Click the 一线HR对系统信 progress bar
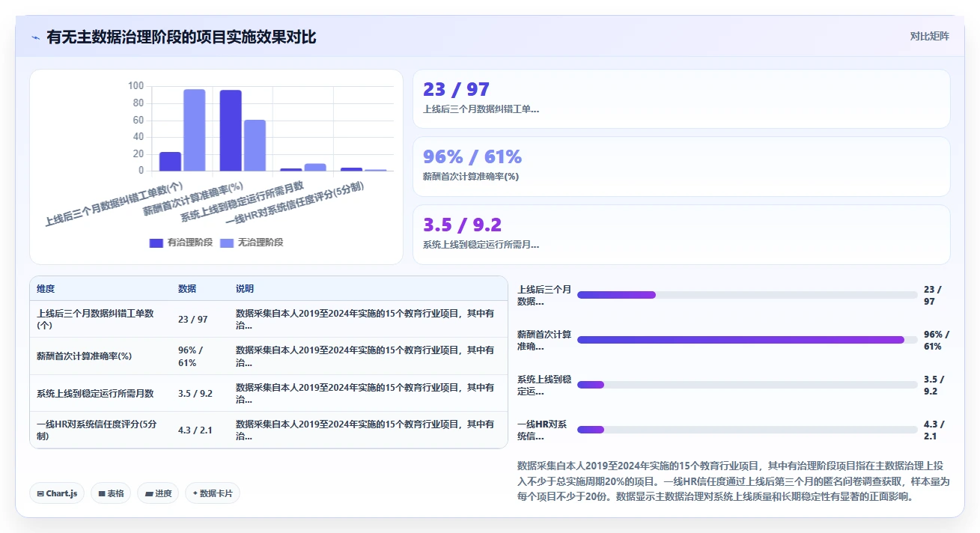 pos(747,430)
